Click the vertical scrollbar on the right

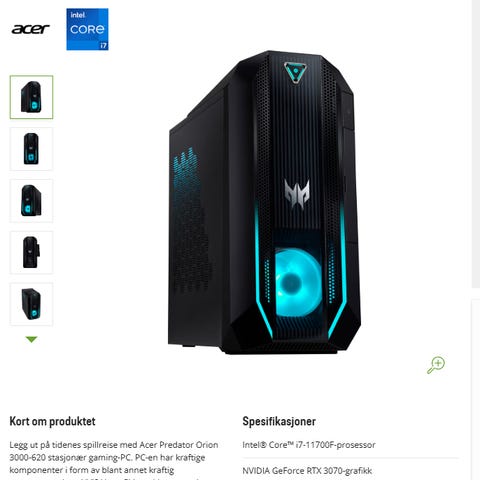point(476,143)
